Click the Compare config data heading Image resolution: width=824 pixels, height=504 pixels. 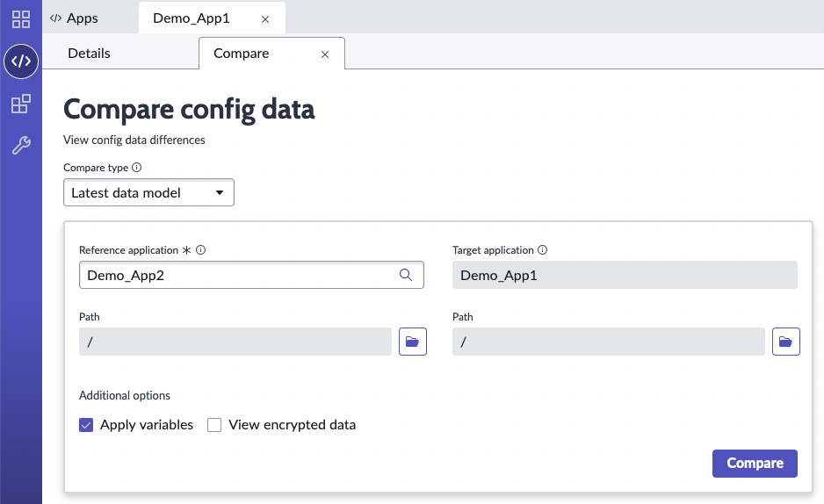click(189, 110)
